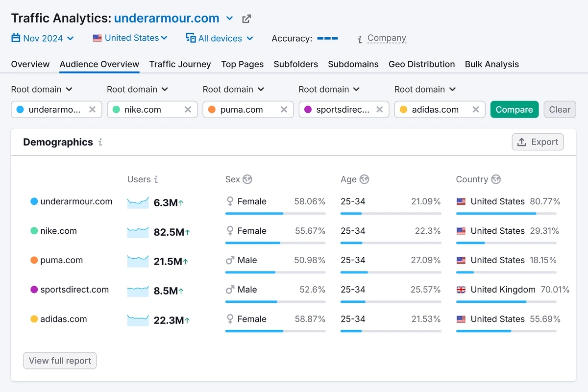
Task: Click the globe icon next to Country
Action: click(496, 179)
